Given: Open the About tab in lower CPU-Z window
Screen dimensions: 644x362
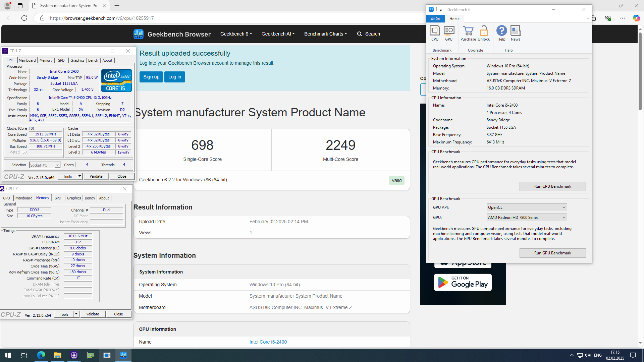Looking at the screenshot, I should tap(104, 198).
